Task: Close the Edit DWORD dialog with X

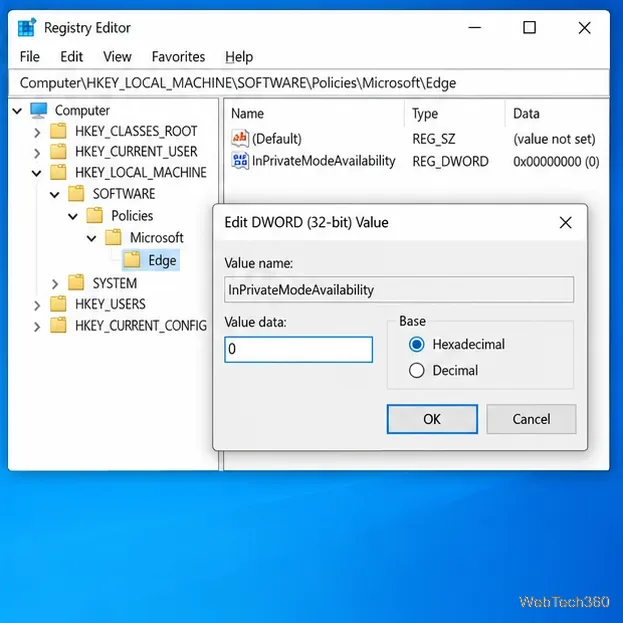Action: (565, 222)
